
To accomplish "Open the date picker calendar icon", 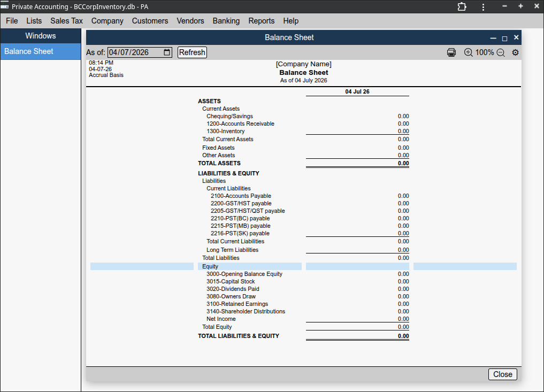I will point(167,52).
